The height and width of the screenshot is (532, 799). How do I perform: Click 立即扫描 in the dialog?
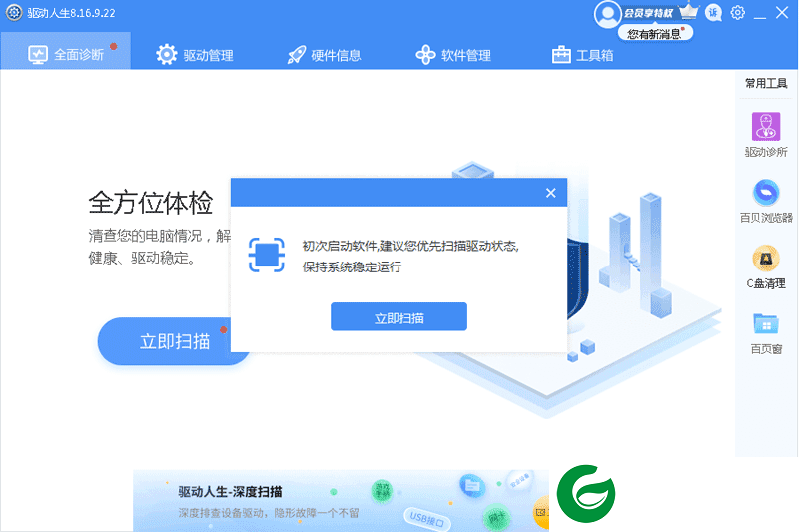399,316
